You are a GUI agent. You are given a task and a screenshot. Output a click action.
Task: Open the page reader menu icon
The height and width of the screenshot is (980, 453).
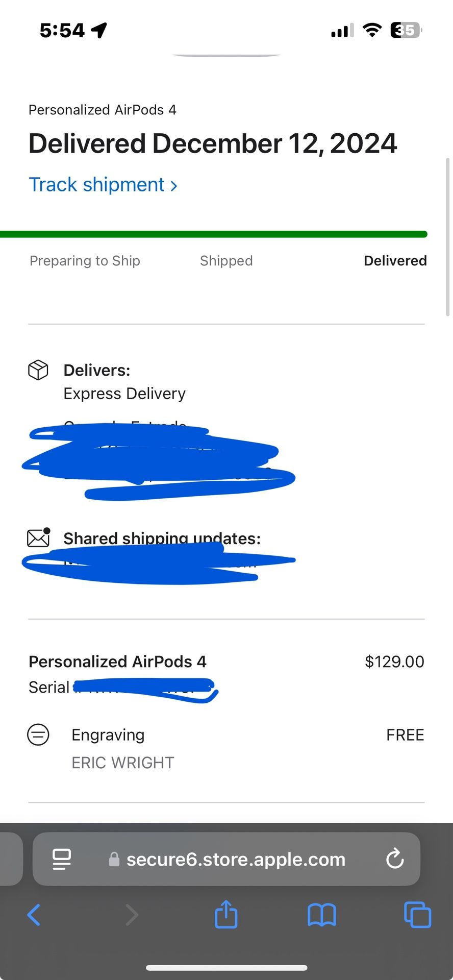[62, 859]
